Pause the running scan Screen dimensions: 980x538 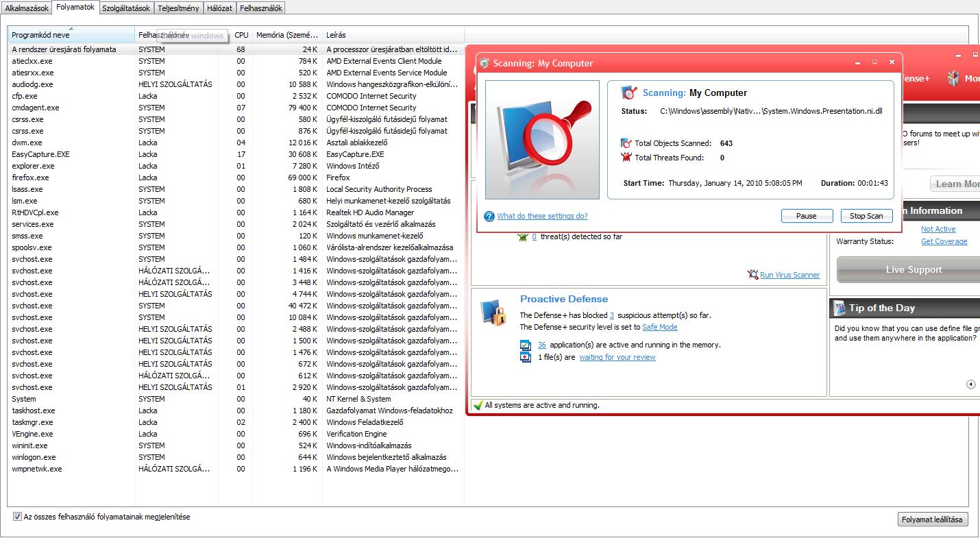(x=807, y=216)
